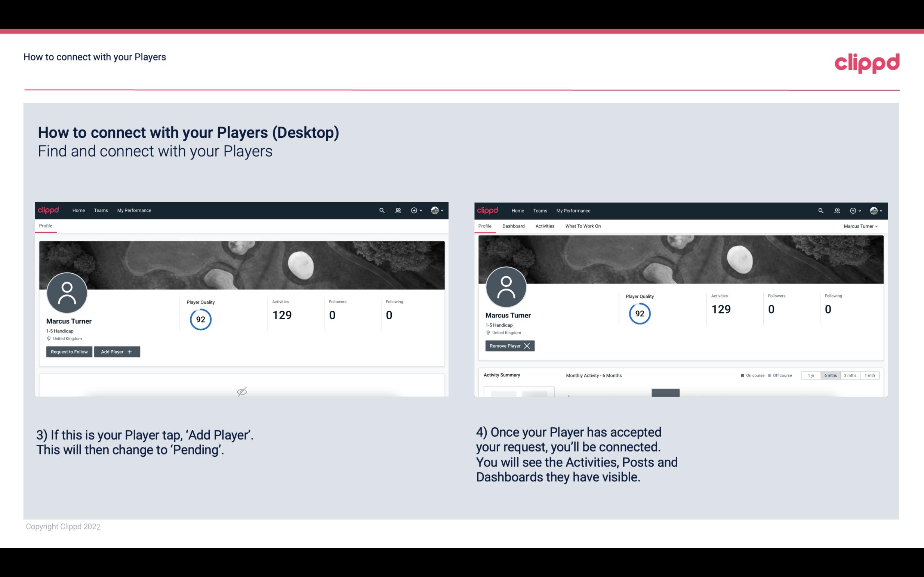Click the search icon in right navbar
924x577 pixels.
pyautogui.click(x=820, y=210)
